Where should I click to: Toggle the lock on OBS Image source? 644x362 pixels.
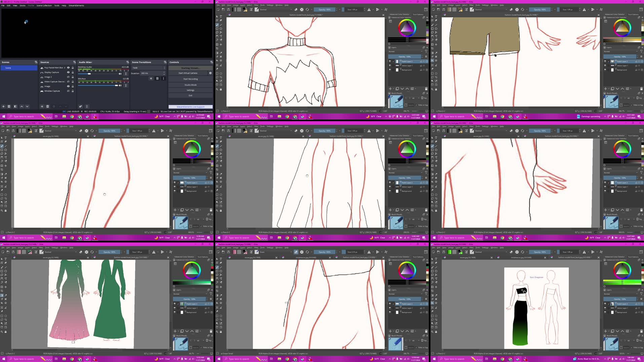pos(73,87)
